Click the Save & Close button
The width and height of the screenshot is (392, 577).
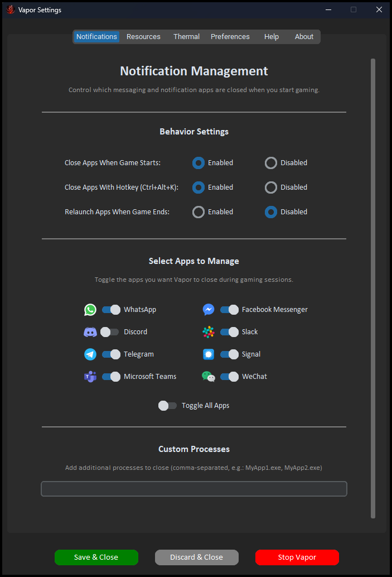point(96,557)
